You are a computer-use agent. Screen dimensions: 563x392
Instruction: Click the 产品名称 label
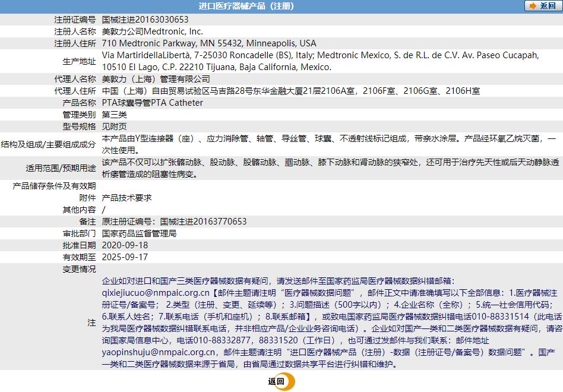click(x=80, y=103)
